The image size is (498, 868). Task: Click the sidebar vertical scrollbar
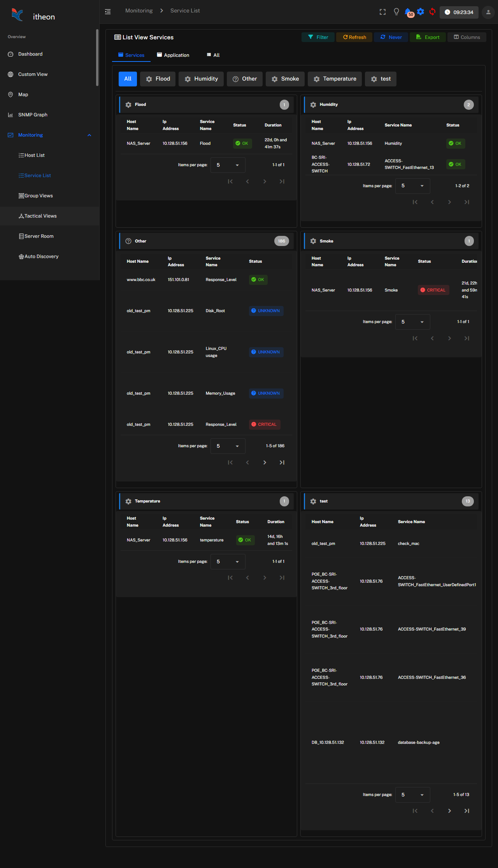tap(97, 57)
